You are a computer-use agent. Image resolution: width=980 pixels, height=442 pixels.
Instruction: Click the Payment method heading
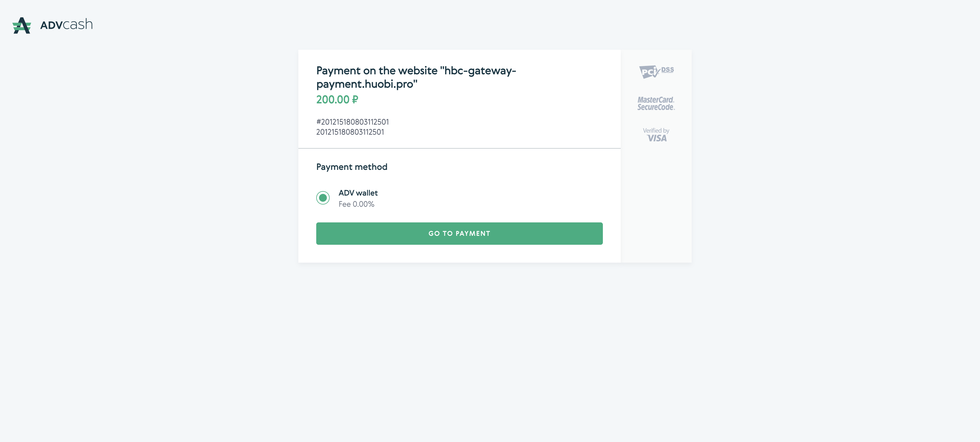point(351,167)
